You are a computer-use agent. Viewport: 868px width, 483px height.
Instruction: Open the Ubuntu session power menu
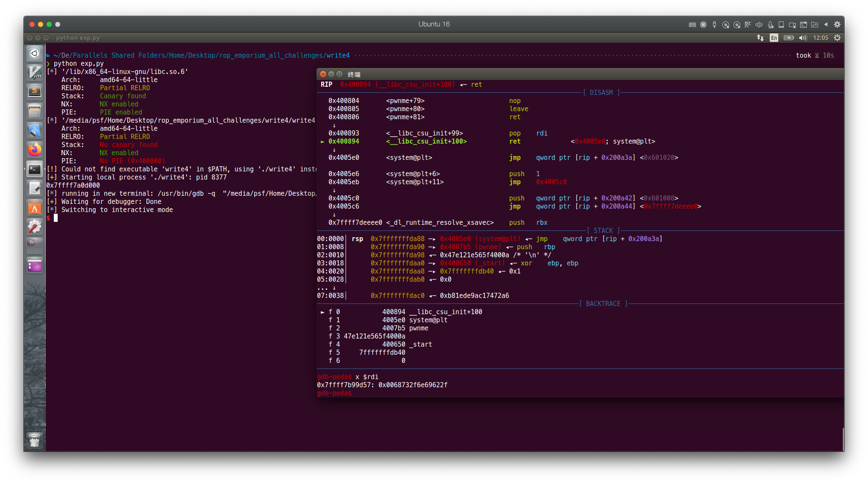point(837,38)
